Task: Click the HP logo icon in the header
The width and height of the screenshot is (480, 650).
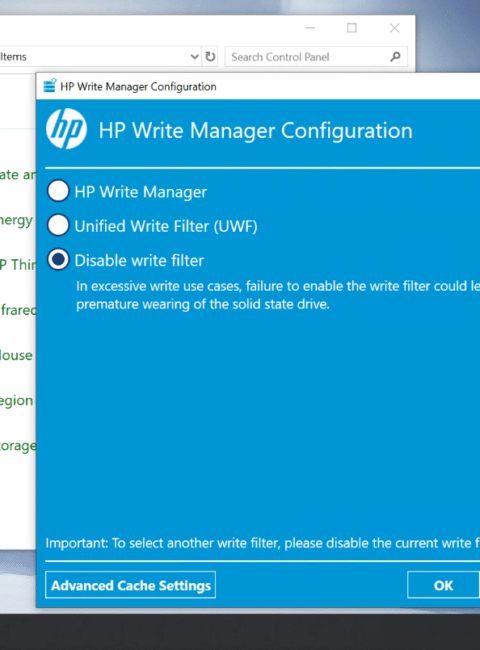Action: tap(66, 129)
